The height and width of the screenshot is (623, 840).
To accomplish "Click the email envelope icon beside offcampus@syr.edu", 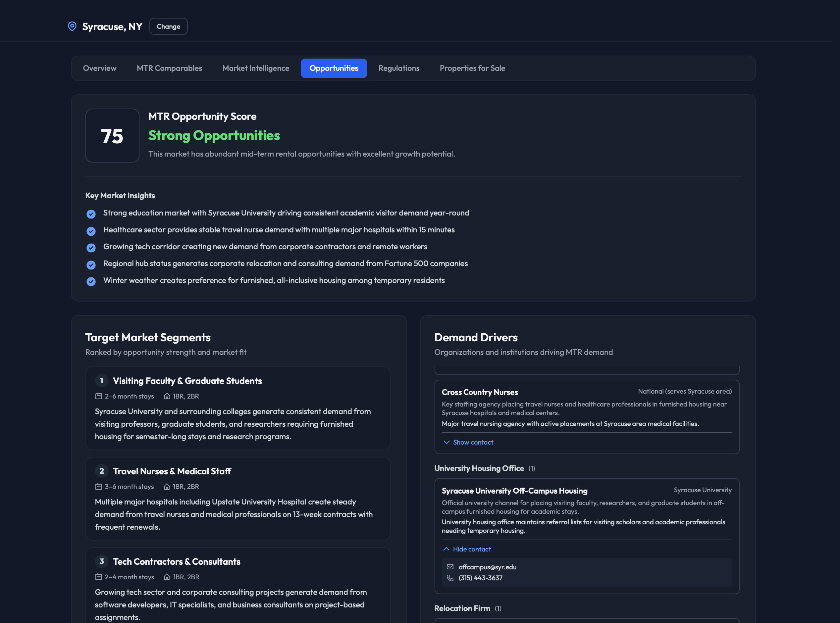I will tap(450, 567).
